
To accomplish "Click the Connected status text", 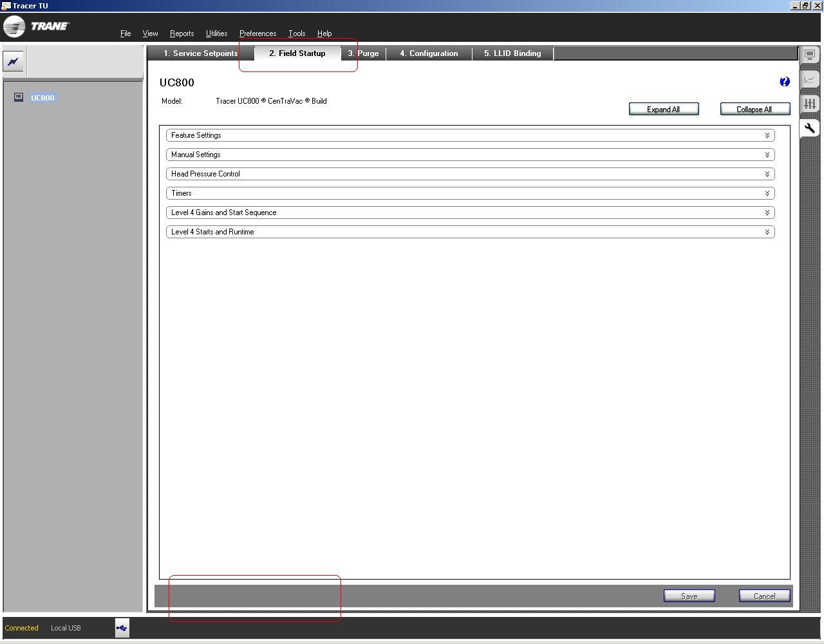I will point(21,628).
